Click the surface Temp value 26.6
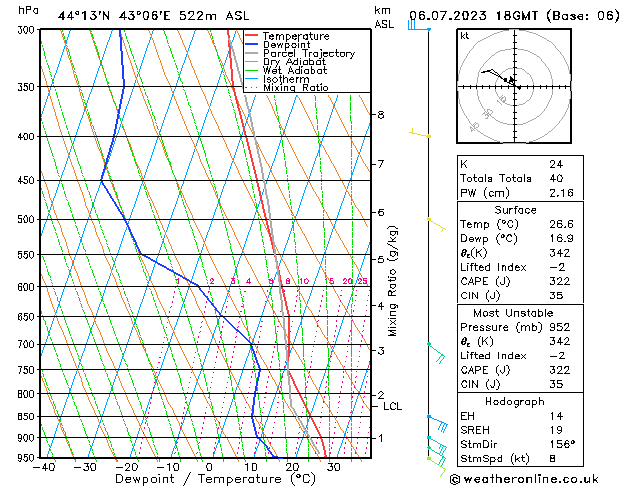This screenshot has height=486, width=629. click(x=561, y=224)
